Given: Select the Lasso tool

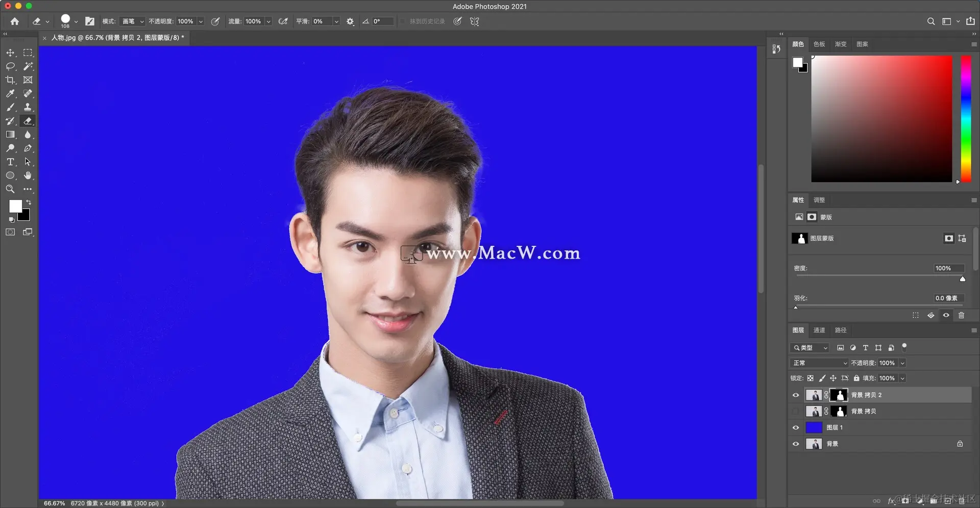Looking at the screenshot, I should 10,66.
